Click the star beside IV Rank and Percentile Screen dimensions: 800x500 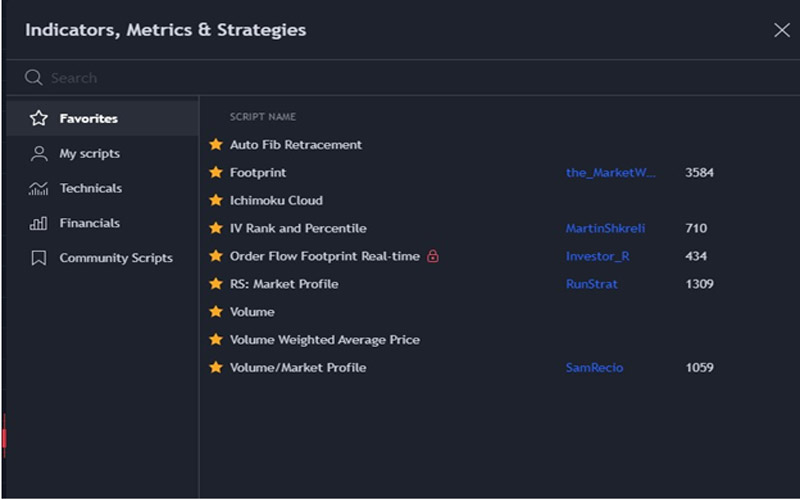click(215, 229)
